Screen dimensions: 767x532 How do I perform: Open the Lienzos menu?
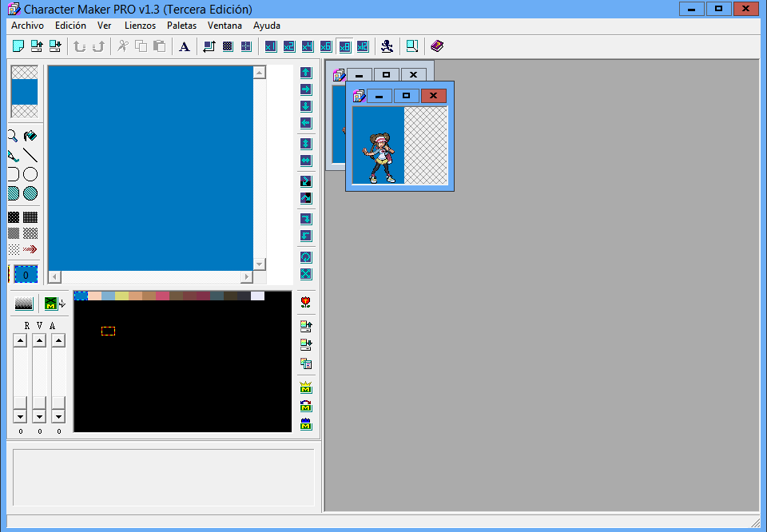(x=140, y=26)
